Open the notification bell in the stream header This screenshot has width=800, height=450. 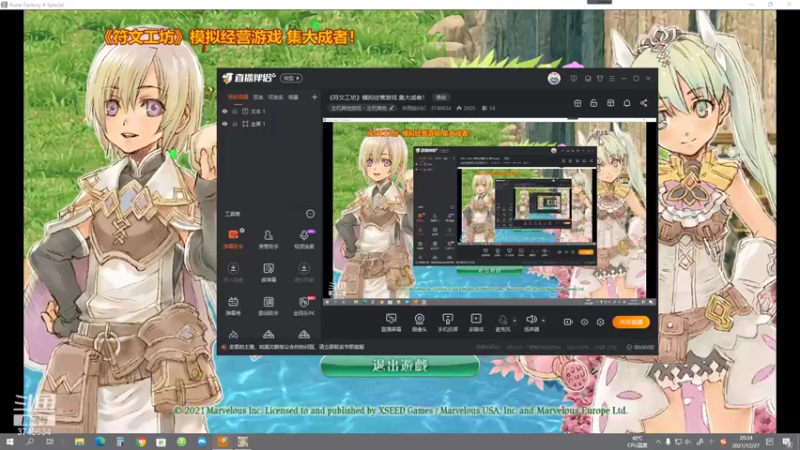point(627,103)
